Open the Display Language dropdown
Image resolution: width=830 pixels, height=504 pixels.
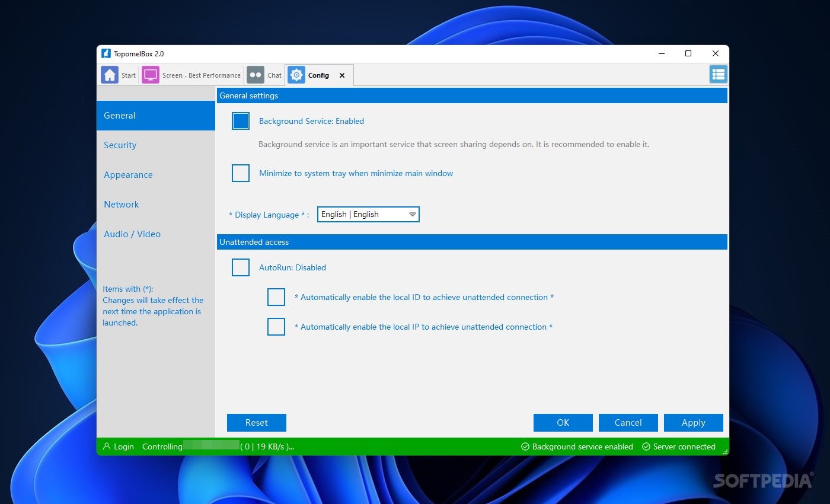[x=368, y=215]
